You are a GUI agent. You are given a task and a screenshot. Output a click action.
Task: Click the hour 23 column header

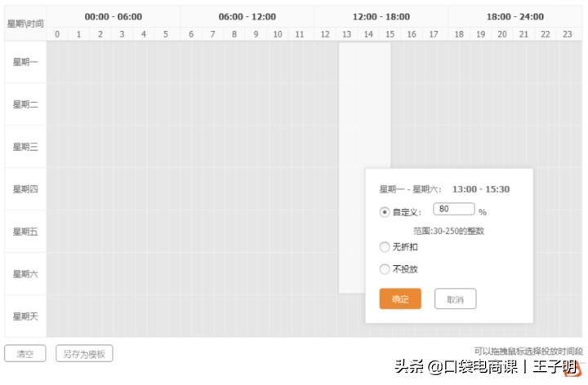tap(567, 34)
